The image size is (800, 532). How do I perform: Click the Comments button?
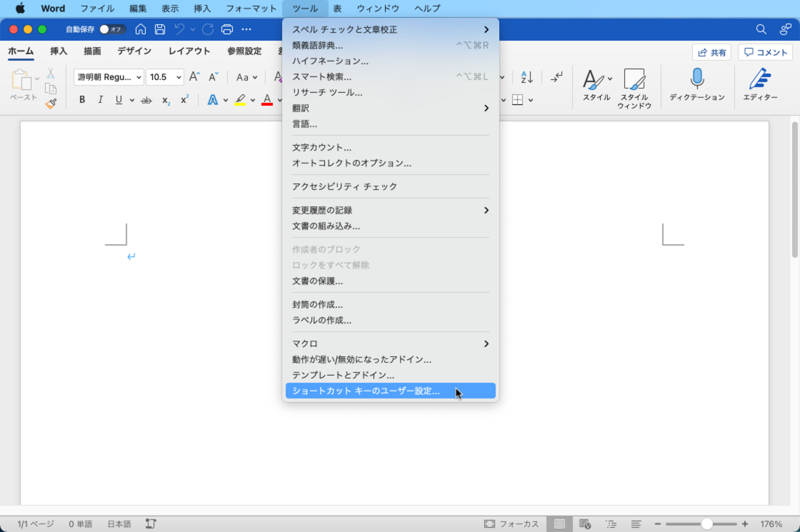click(765, 53)
